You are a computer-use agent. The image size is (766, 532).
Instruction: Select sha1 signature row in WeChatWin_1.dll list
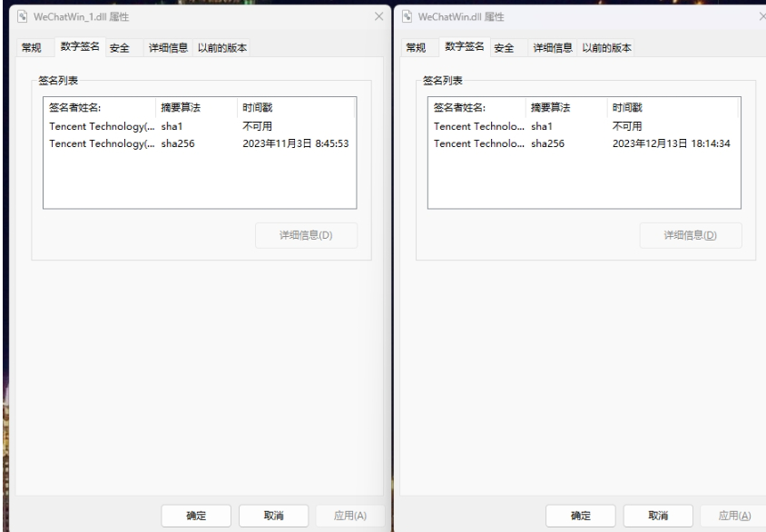[200, 126]
